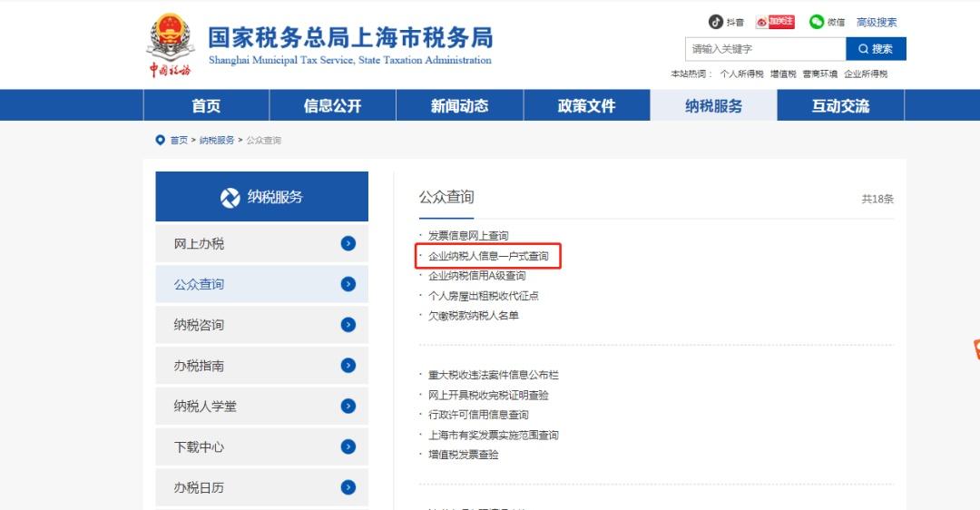The image size is (980, 510).
Task: Switch to the 信息公开 navigation tab
Action: 332,106
